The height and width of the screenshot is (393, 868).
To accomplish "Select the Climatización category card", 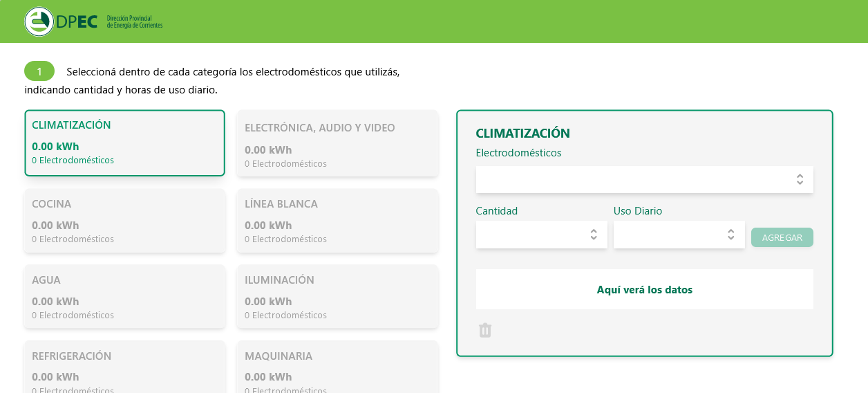I will 124,143.
